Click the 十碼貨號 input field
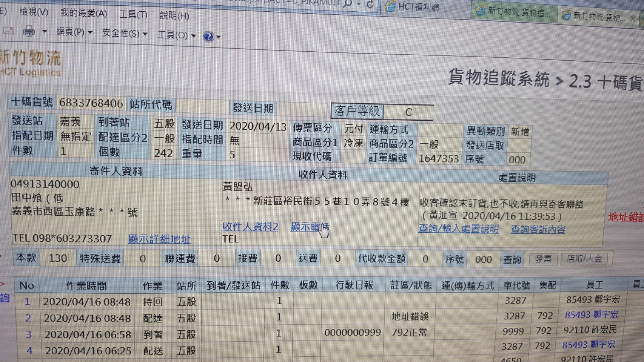Viewport: 644px width, 362px height. pyautogui.click(x=91, y=103)
